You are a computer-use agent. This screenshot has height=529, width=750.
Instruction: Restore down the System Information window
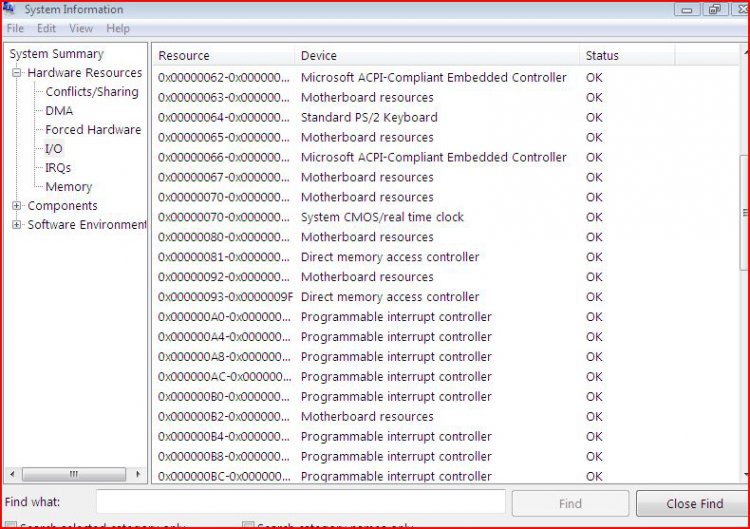[715, 9]
